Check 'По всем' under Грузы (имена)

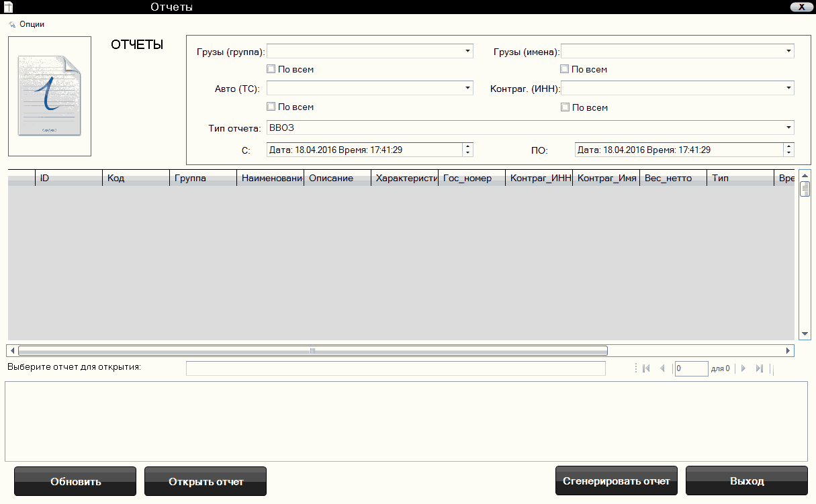tap(565, 69)
